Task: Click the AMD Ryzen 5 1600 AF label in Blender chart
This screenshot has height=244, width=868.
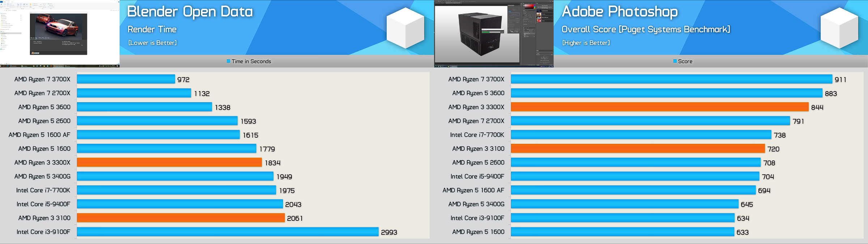Action: tap(39, 135)
